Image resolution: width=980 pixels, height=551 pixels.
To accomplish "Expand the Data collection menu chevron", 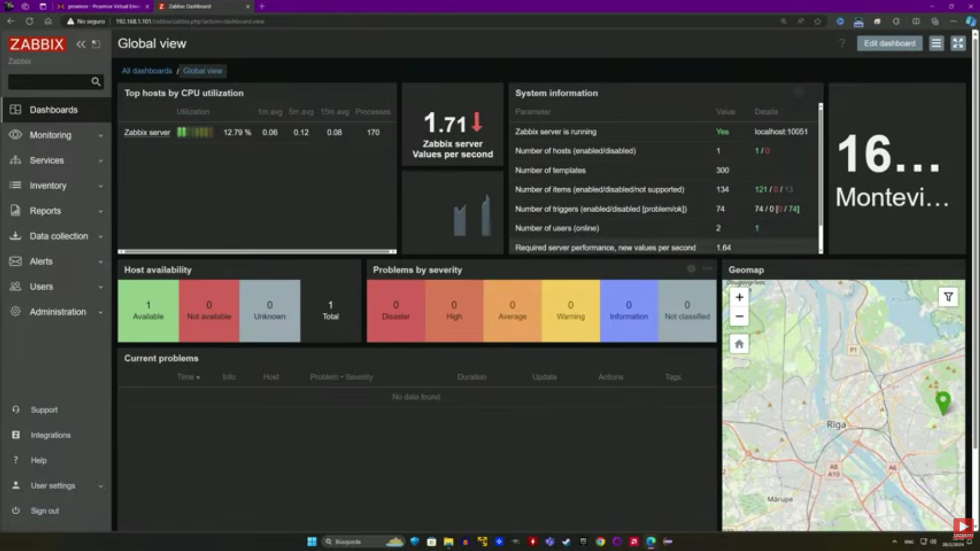I will (101, 237).
